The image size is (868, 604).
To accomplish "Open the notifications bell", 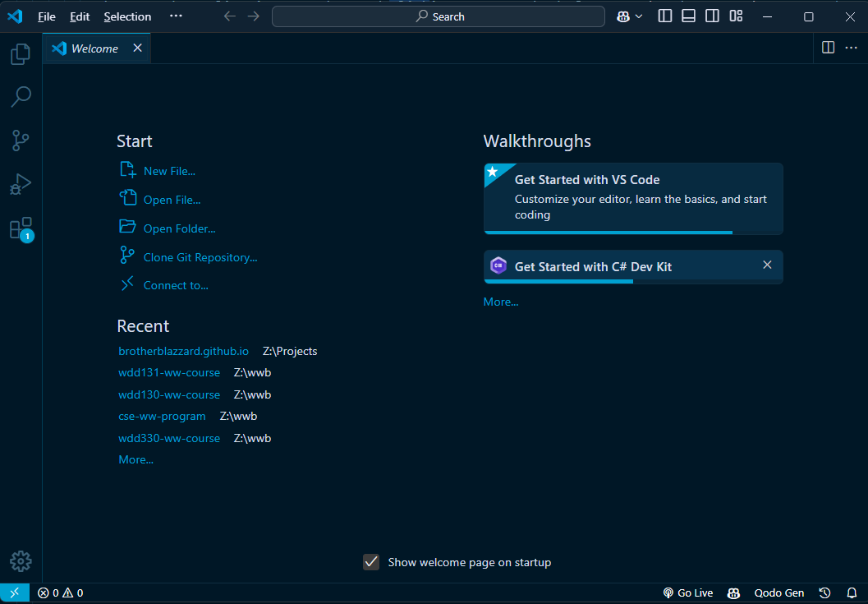I will point(852,592).
